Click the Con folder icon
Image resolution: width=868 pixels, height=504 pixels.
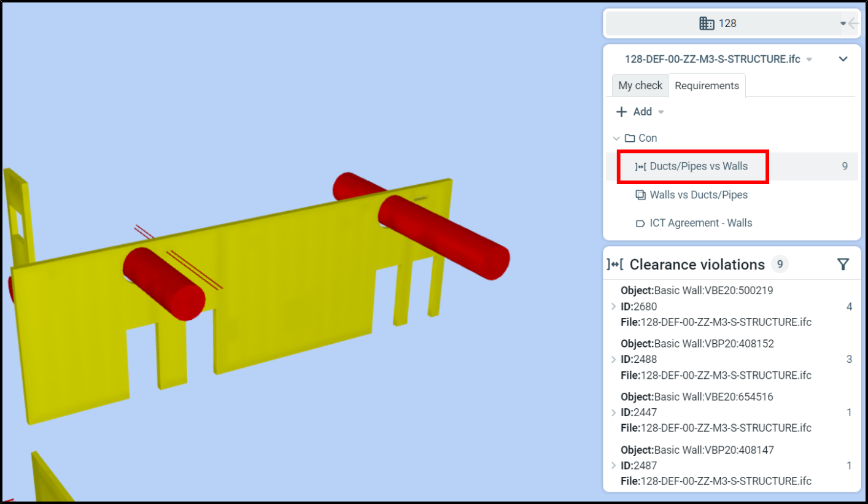(629, 138)
